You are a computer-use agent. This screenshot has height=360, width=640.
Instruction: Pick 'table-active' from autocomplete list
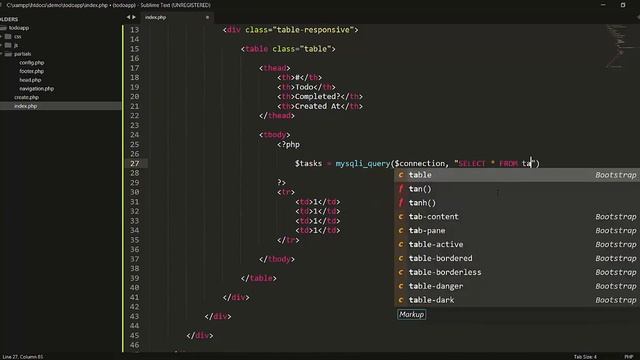[517, 244]
